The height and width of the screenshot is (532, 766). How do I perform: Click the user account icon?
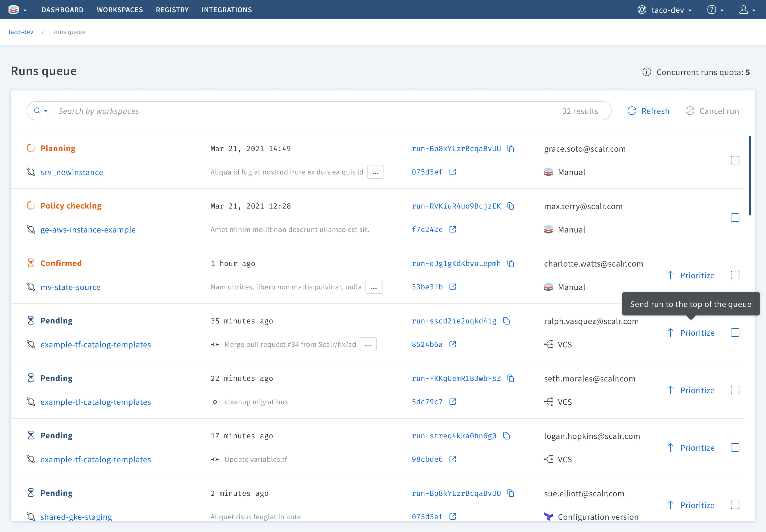(744, 9)
